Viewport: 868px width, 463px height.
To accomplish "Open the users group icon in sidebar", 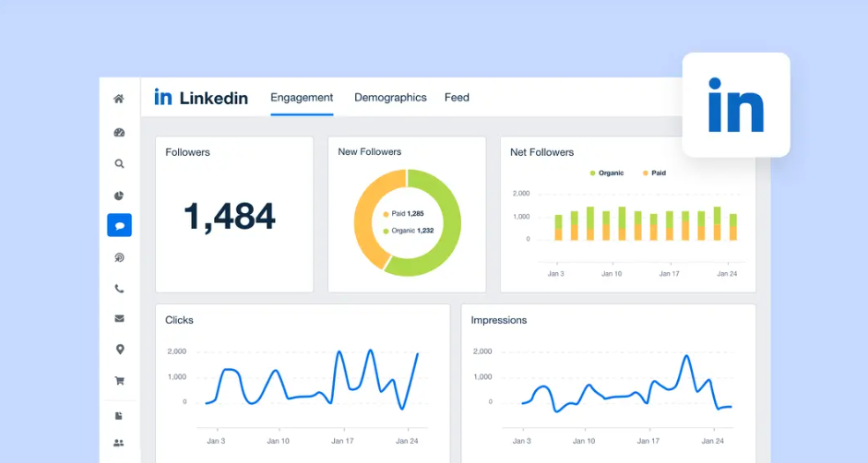I will (118, 443).
